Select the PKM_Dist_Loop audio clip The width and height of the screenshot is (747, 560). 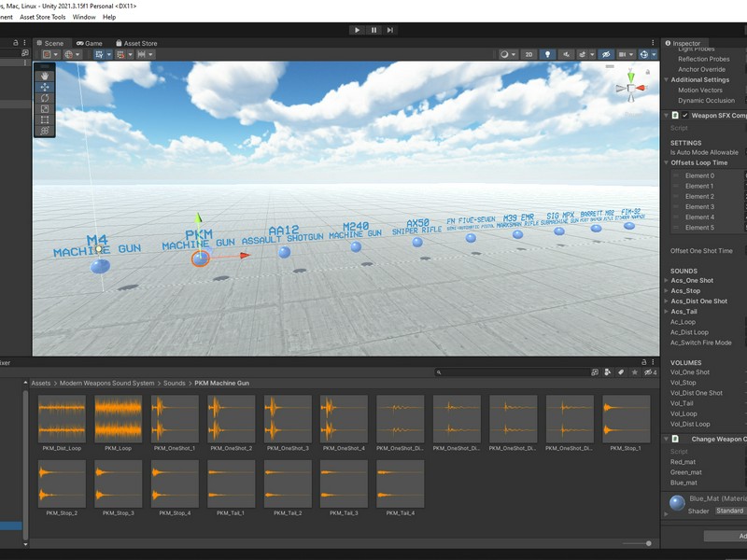[x=62, y=423]
